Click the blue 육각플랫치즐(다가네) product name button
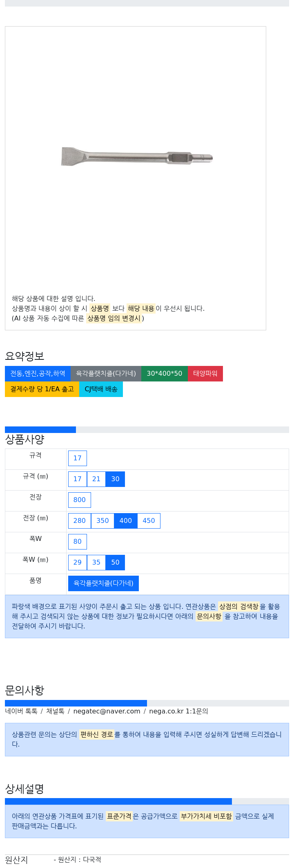The image size is (294, 868). tap(103, 583)
